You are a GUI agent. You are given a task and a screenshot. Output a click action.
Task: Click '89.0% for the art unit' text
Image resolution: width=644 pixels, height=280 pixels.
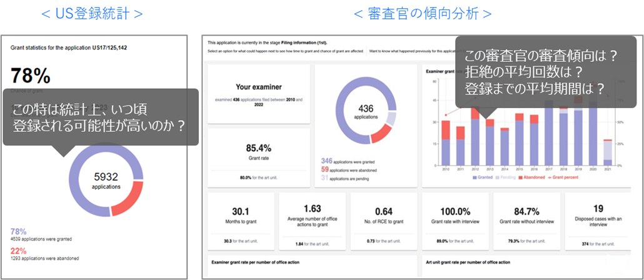click(455, 241)
